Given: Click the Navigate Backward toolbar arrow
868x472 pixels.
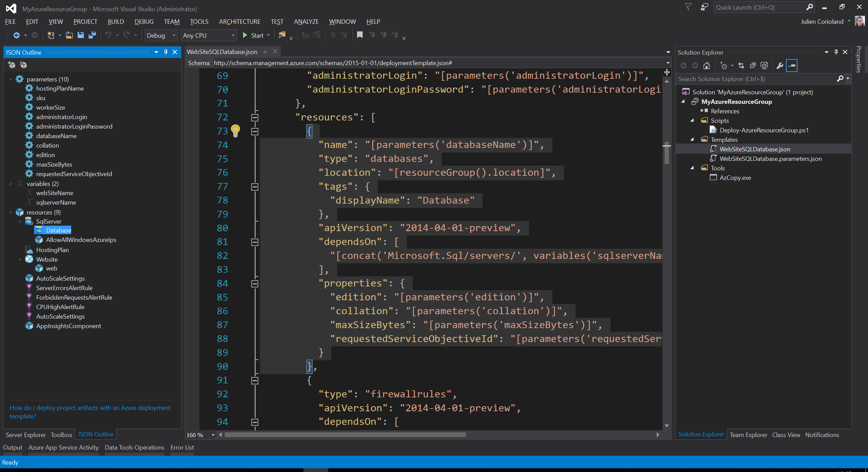Looking at the screenshot, I should click(16, 35).
